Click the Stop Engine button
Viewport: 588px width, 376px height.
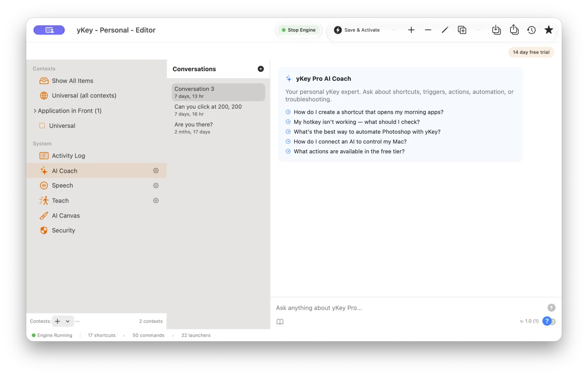[x=298, y=30]
